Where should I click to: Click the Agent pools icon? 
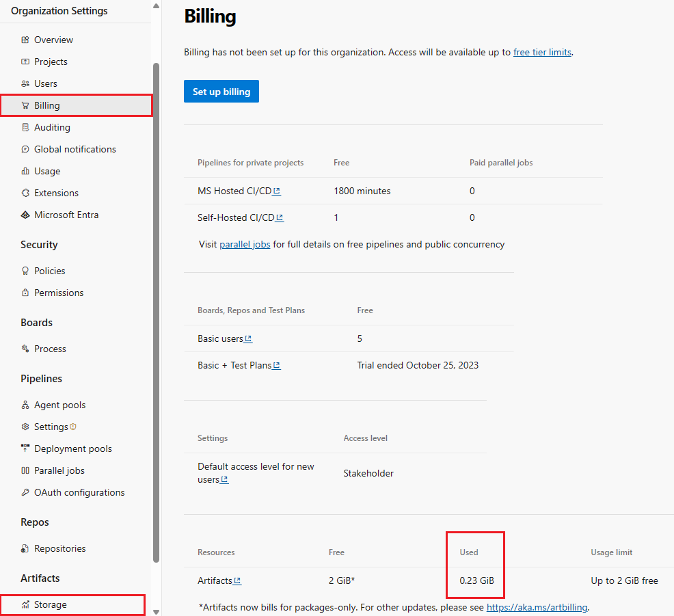point(25,405)
